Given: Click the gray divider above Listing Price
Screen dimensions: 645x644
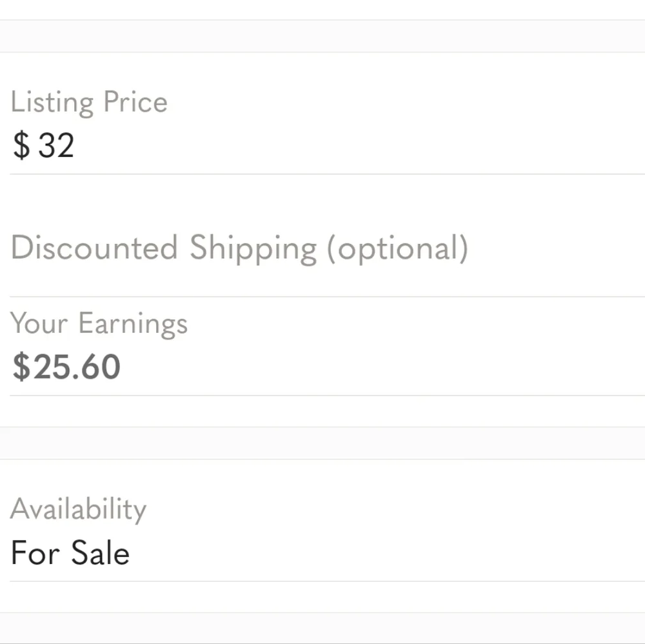Looking at the screenshot, I should click(322, 35).
